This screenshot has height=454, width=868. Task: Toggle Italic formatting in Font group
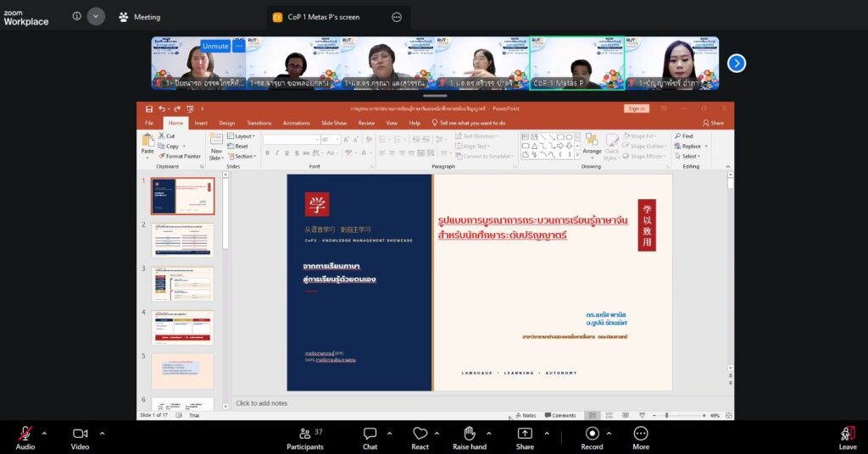277,153
